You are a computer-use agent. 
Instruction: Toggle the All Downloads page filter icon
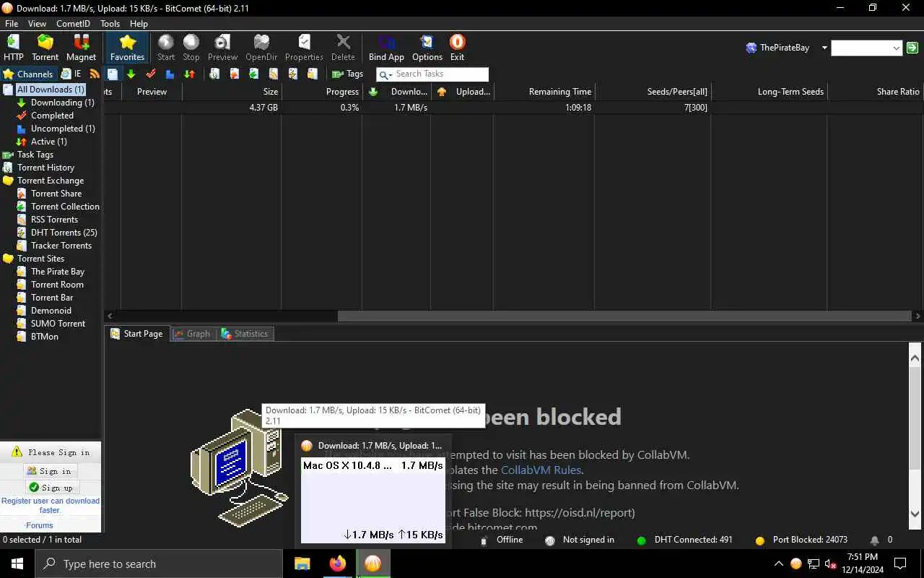coord(113,74)
